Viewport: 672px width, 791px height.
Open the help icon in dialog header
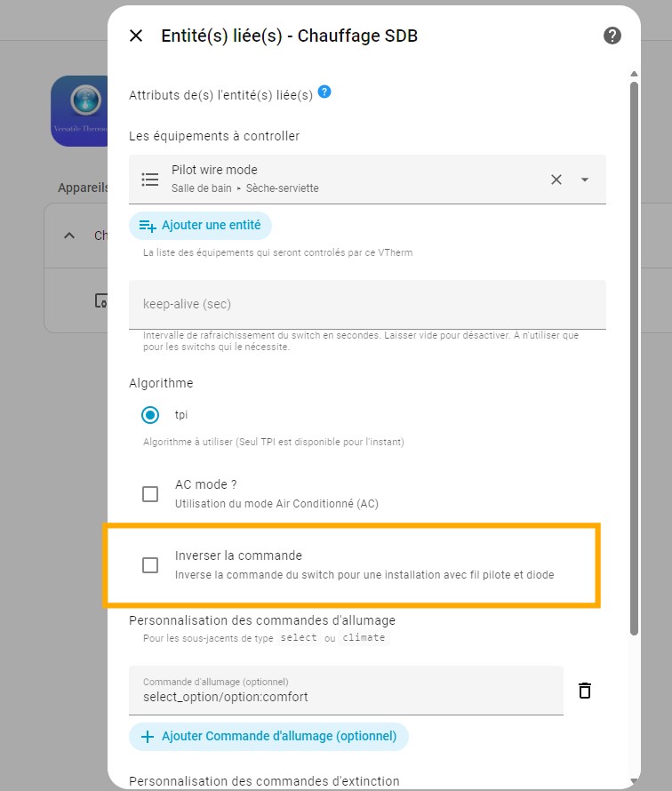click(612, 36)
